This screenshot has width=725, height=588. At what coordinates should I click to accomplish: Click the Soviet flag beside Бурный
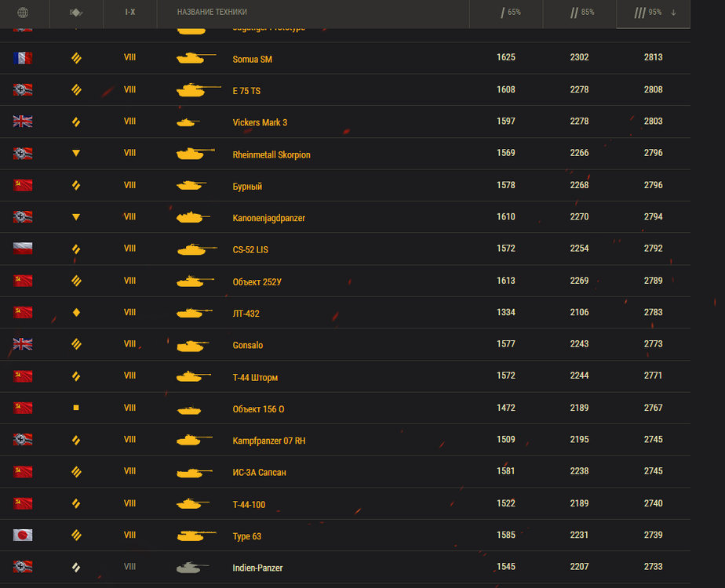tap(23, 185)
